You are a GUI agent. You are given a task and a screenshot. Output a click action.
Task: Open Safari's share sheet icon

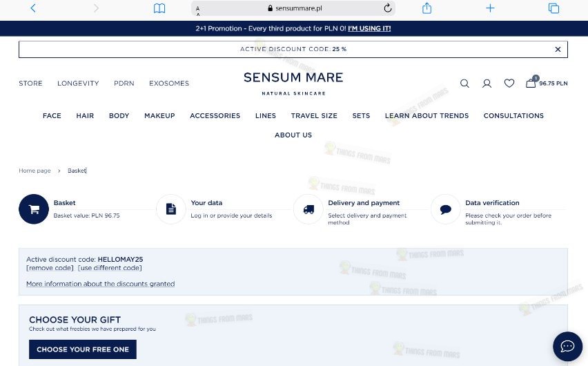[427, 8]
